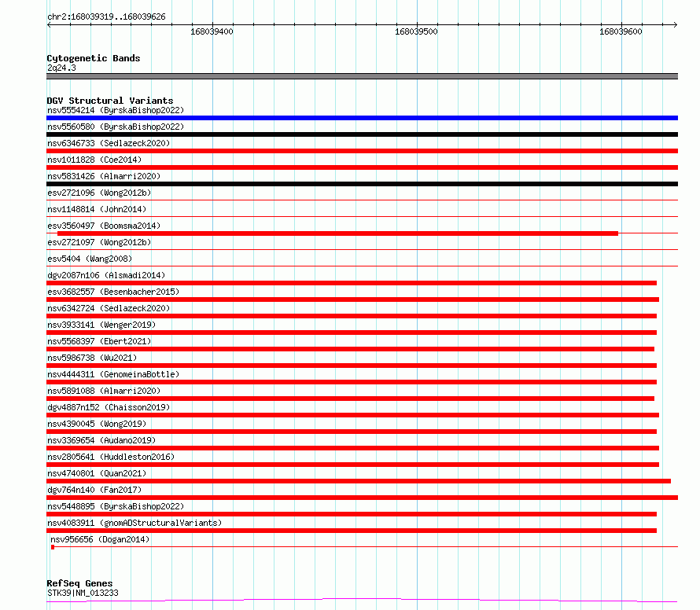Screen dimensions: 700x610
Task: Open dgv4887n152 (Chaisson2019) variant
Action: pos(109,407)
